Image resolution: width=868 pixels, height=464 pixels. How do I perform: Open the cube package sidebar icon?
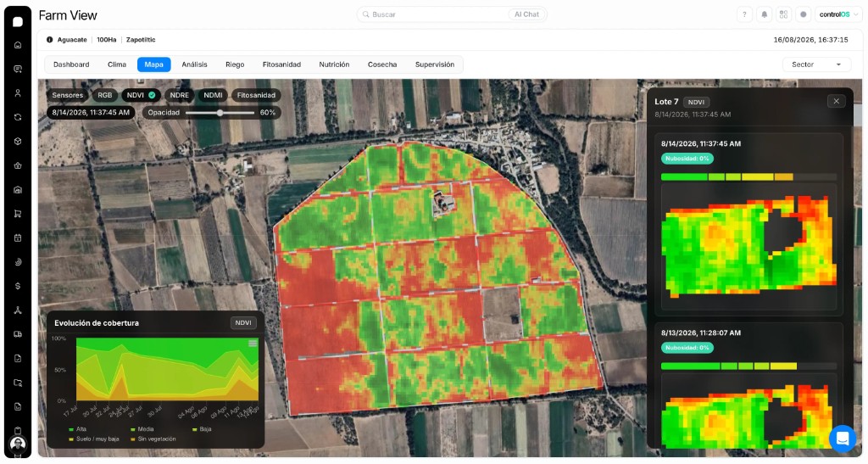coord(18,141)
